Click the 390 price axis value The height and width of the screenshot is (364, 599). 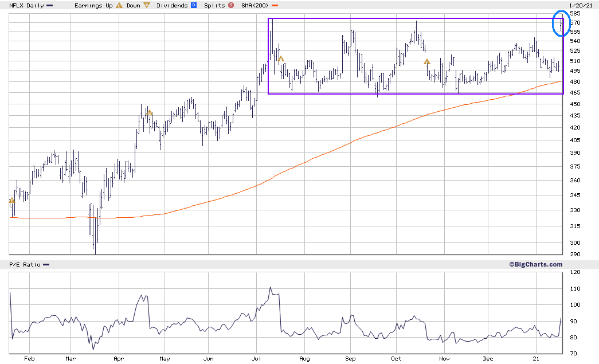pyautogui.click(x=575, y=153)
